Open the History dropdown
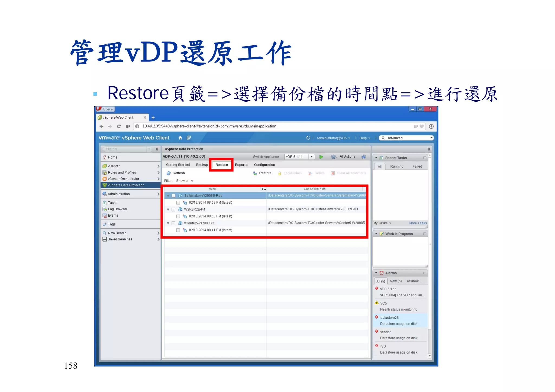 (149, 149)
